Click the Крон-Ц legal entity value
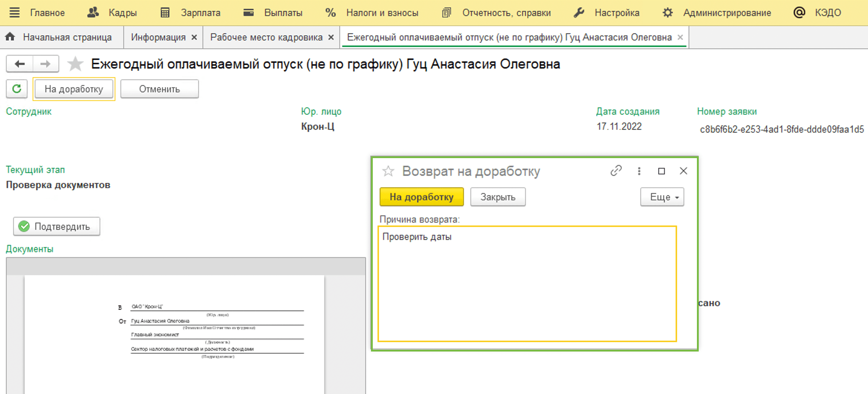The image size is (868, 394). coord(318,127)
